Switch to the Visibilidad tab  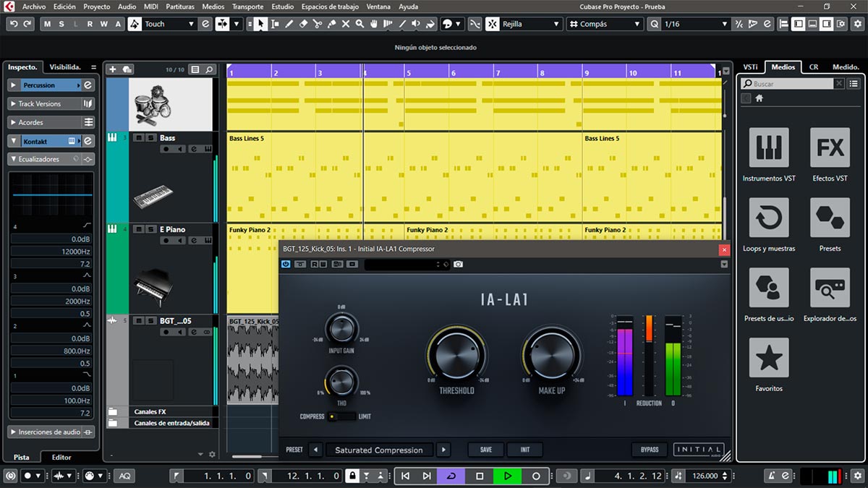click(x=65, y=67)
